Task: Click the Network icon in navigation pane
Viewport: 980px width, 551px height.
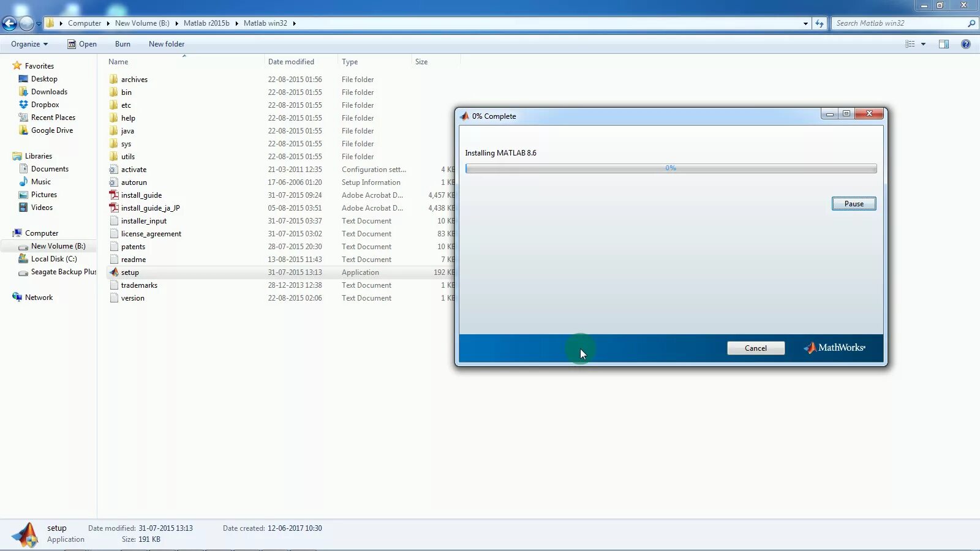Action: pos(17,298)
